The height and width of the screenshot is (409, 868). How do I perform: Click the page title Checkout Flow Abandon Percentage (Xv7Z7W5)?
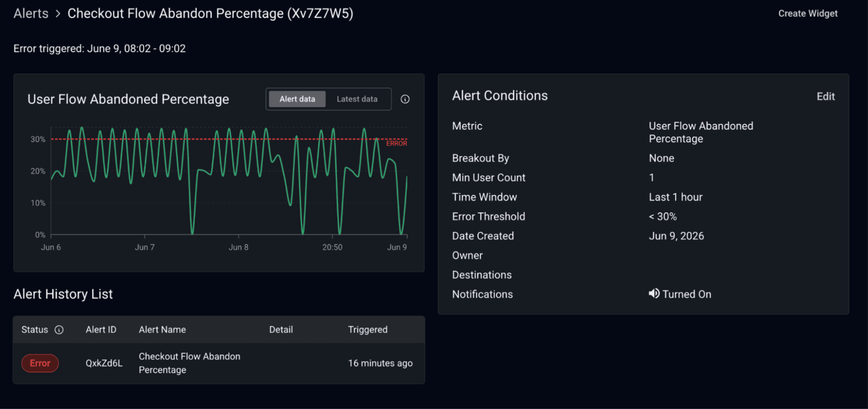click(x=210, y=14)
